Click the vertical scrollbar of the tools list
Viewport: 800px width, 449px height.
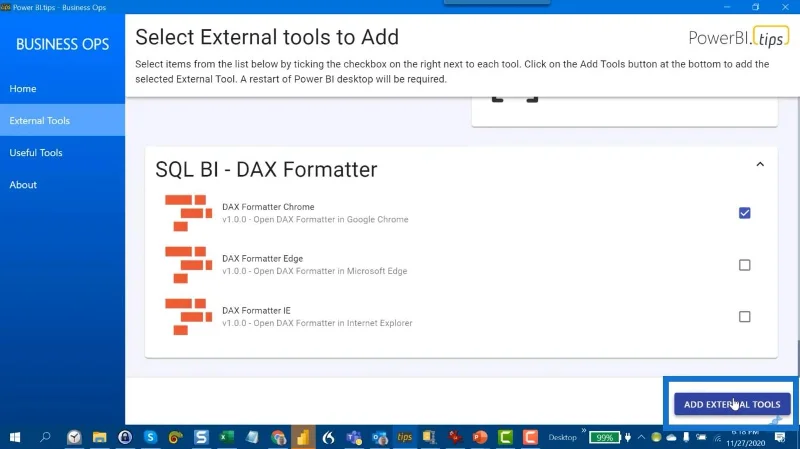click(797, 357)
